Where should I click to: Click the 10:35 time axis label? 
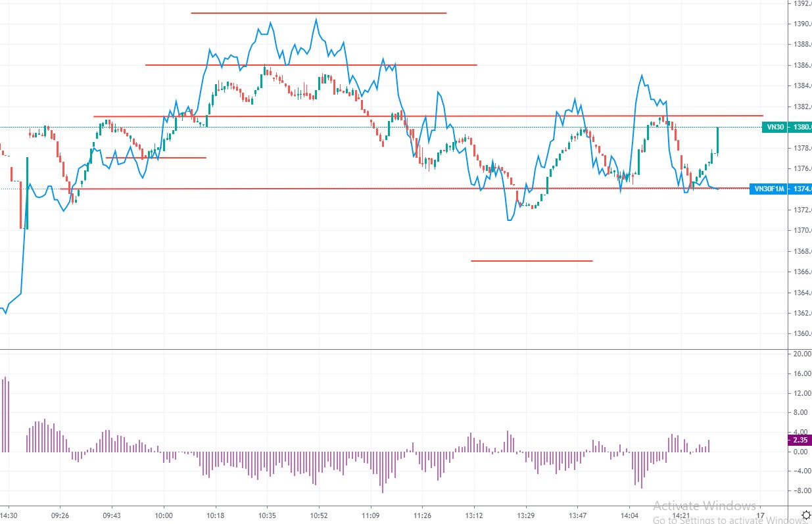click(x=267, y=515)
